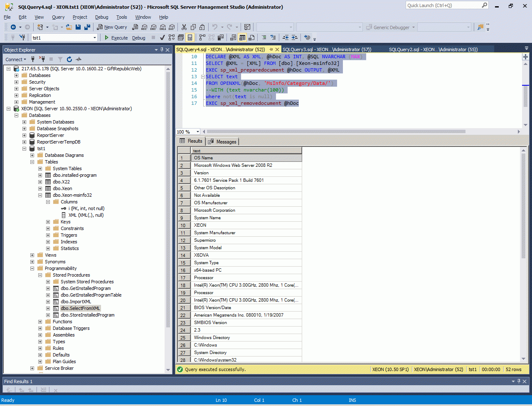Open Activity Monitor in Object Explorer toolbar
This screenshot has height=406, width=532.
click(x=79, y=59)
